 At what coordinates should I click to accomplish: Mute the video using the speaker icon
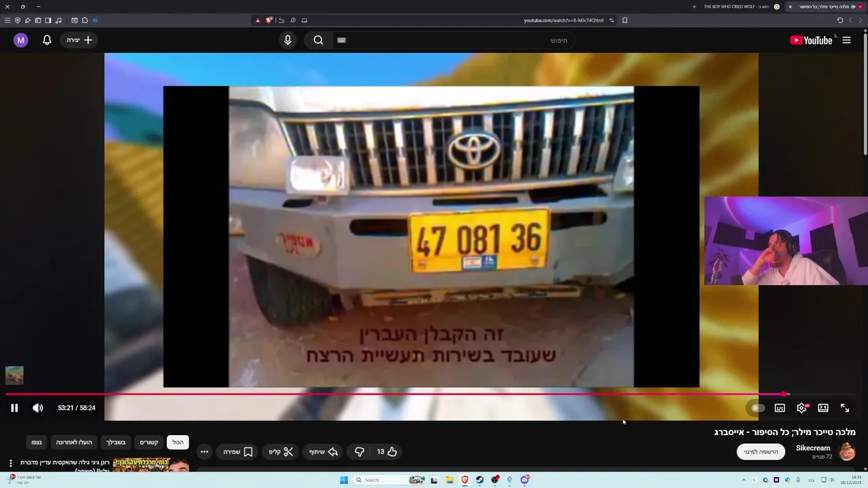tap(38, 408)
